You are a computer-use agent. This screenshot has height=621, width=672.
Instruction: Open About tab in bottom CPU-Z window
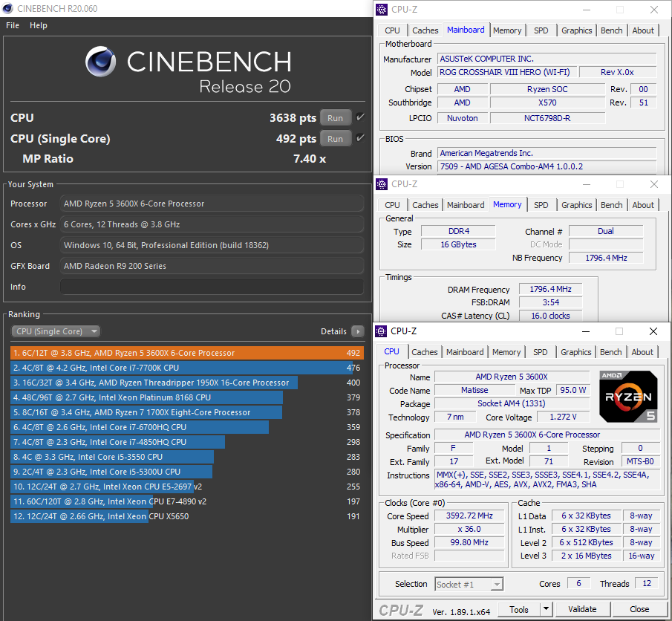pyautogui.click(x=642, y=352)
